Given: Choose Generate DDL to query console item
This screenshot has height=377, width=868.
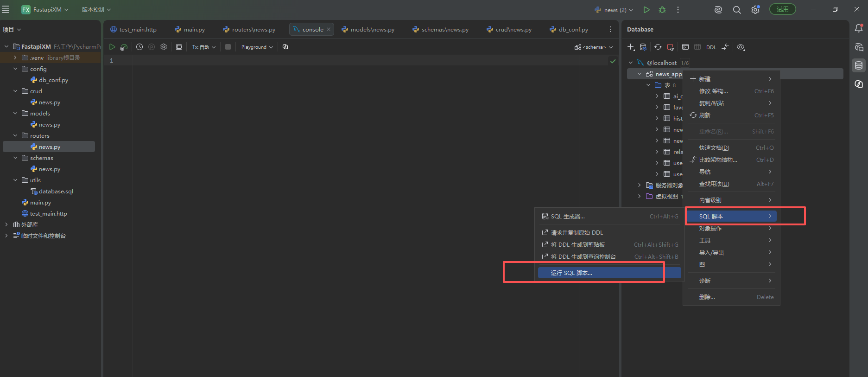Looking at the screenshot, I should [x=609, y=256].
